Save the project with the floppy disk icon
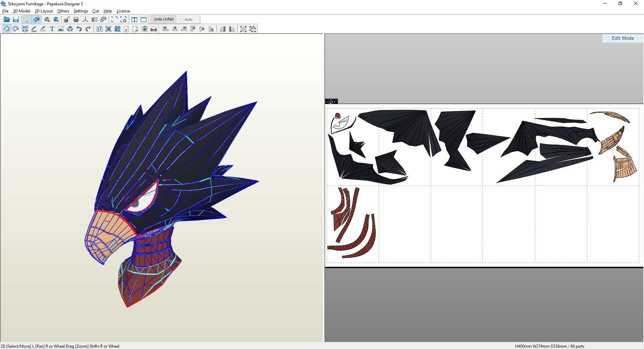The image size is (644, 349). pyautogui.click(x=16, y=19)
